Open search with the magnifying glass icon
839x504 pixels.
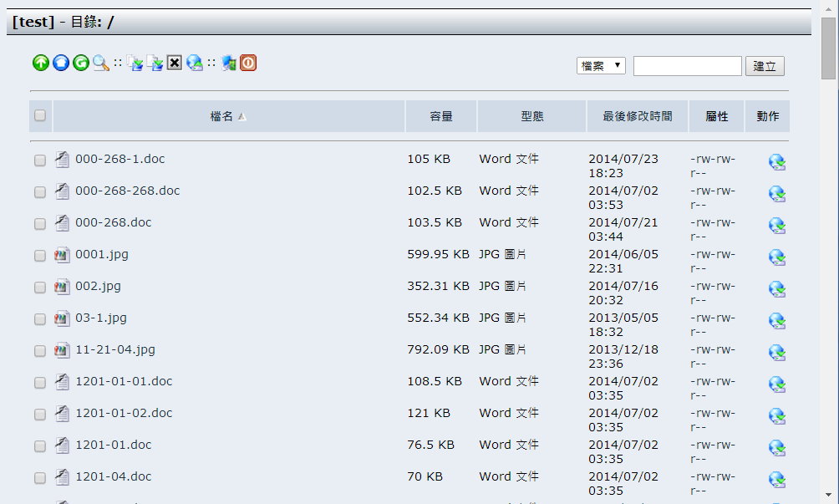[101, 63]
